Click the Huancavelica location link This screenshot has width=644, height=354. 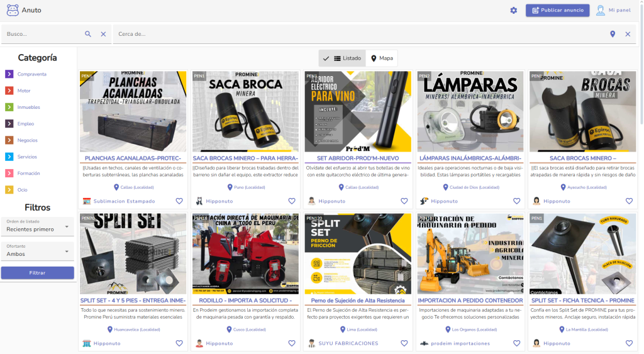[133, 329]
